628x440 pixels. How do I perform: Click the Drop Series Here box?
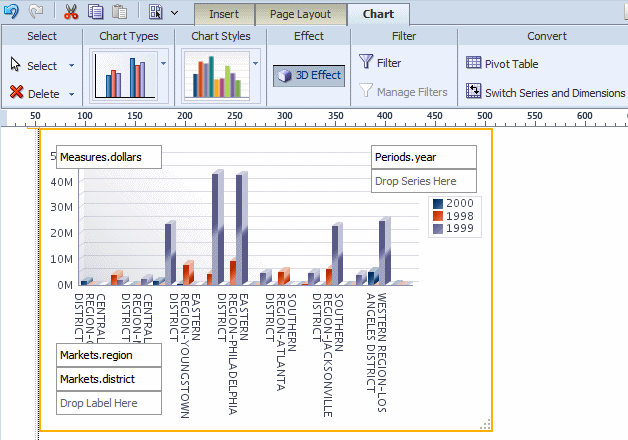(x=424, y=181)
